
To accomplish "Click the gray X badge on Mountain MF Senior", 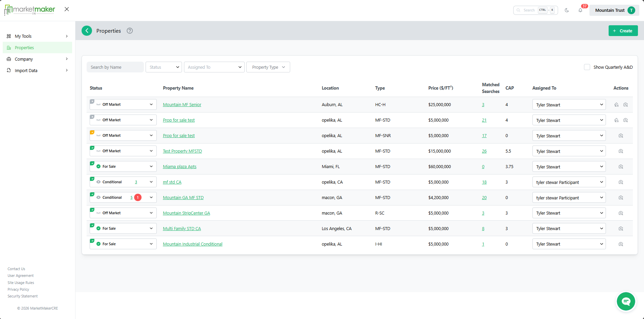I will pyautogui.click(x=92, y=101).
